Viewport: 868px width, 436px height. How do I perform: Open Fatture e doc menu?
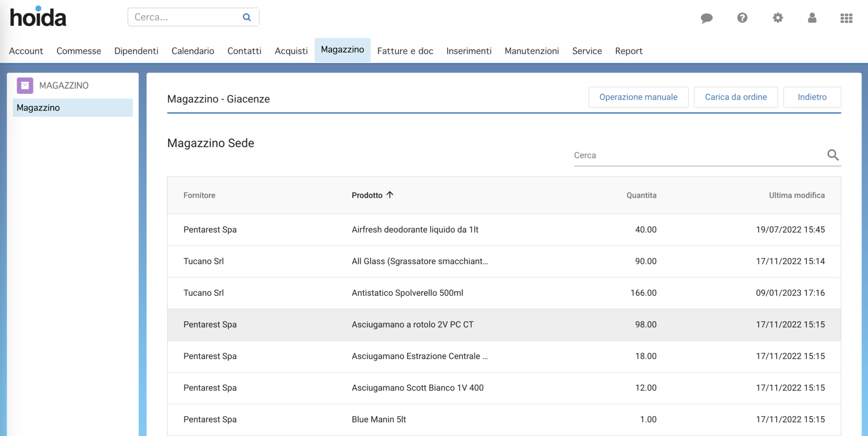click(x=405, y=51)
